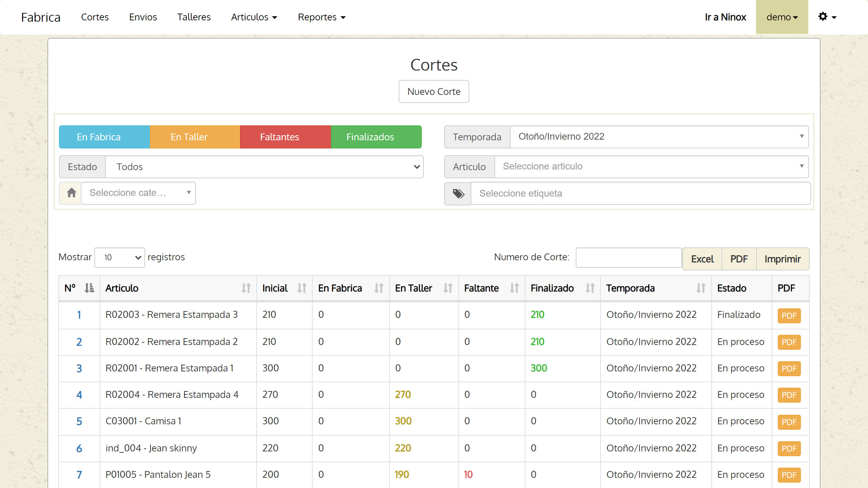Open PDF for Jean skinny row
This screenshot has width=868, height=488.
(x=789, y=448)
